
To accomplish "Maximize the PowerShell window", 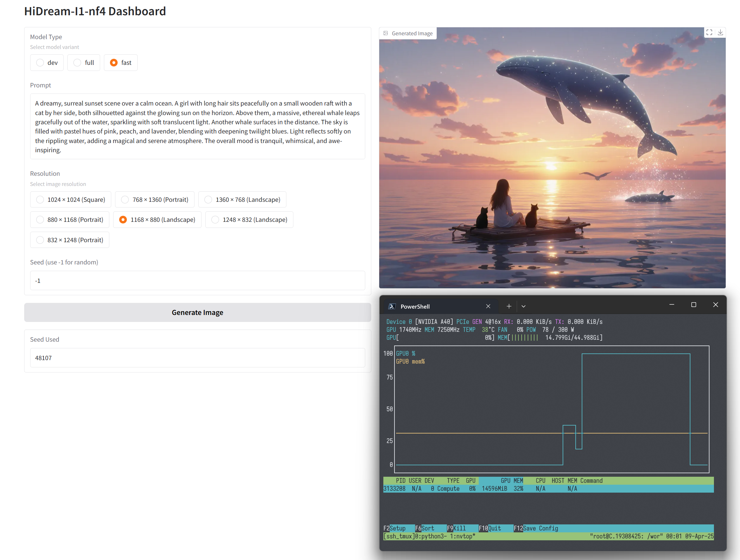I will tap(694, 305).
